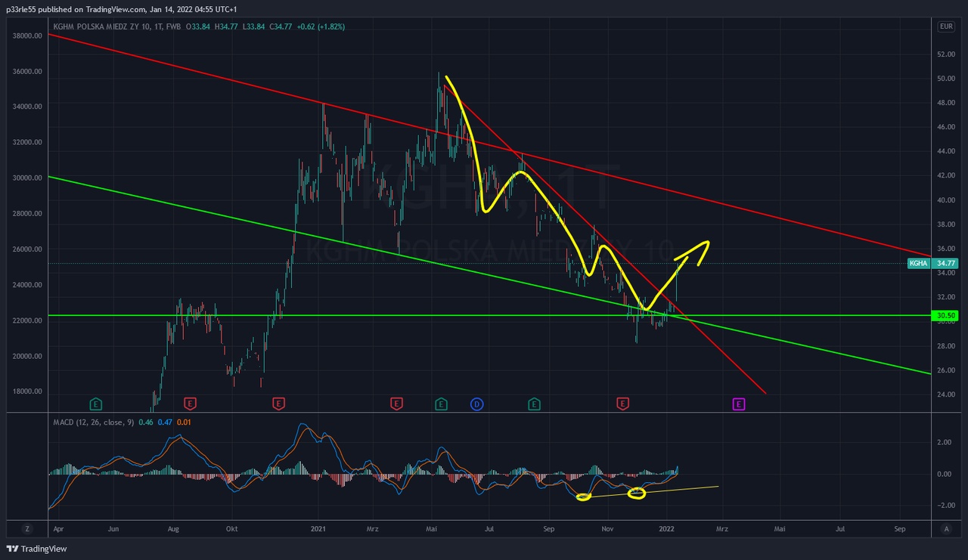The height and width of the screenshot is (560, 968).
Task: Select the O33.84 open value
Action: (200, 26)
